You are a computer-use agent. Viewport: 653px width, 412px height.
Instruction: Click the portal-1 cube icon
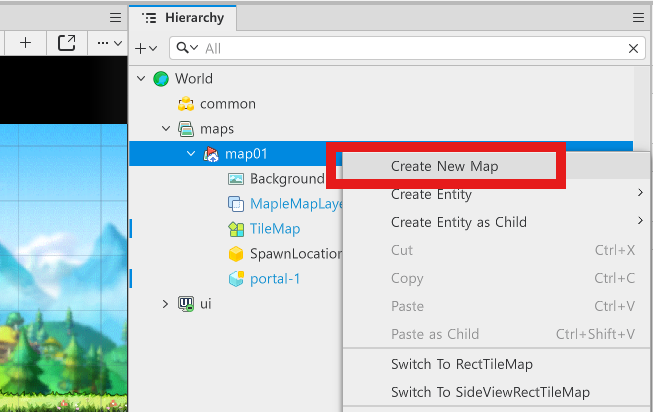coord(236,279)
